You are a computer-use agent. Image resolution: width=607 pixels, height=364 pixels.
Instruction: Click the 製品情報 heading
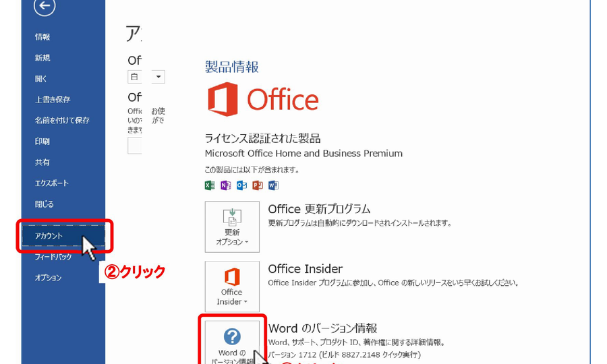[x=231, y=67]
